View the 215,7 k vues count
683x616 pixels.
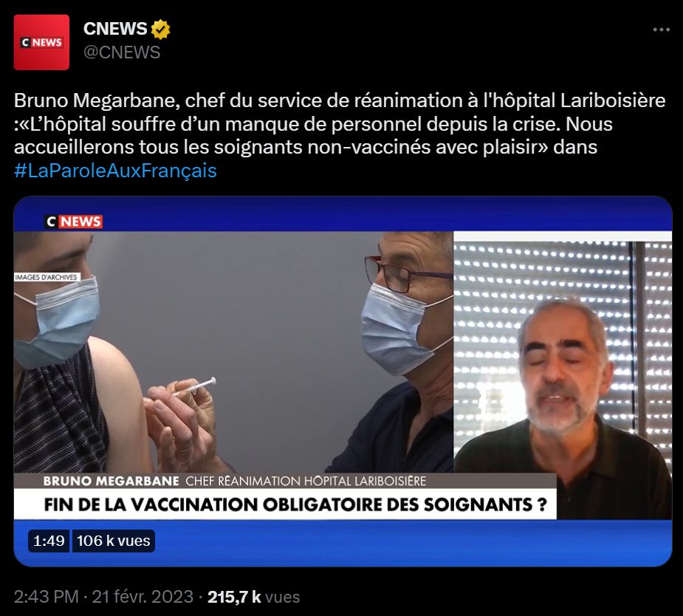[253, 597]
